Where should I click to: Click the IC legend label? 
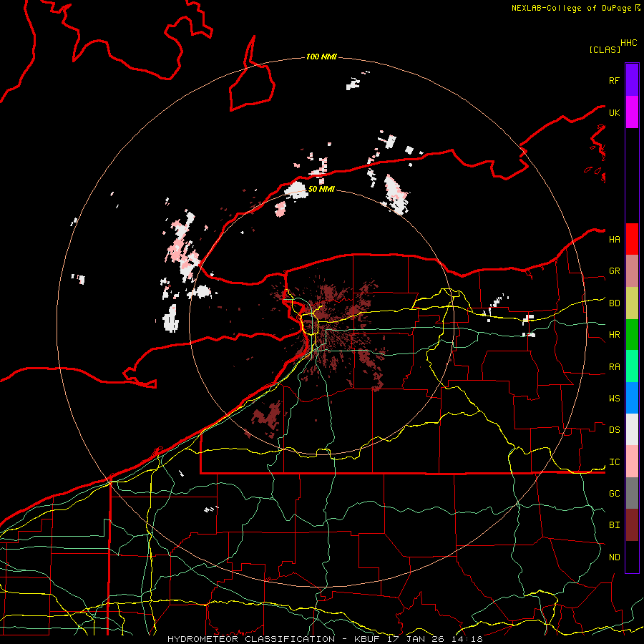[615, 462]
